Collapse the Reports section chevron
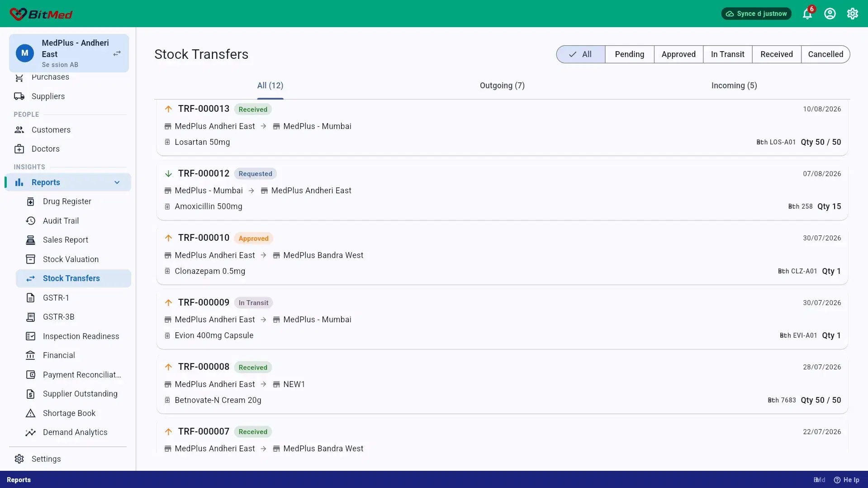The width and height of the screenshot is (868, 488). [x=117, y=182]
